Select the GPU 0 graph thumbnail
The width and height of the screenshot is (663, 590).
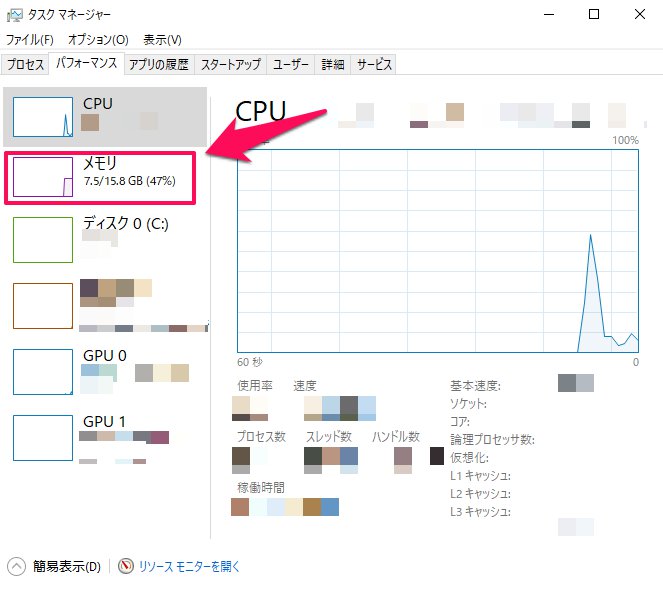click(43, 372)
